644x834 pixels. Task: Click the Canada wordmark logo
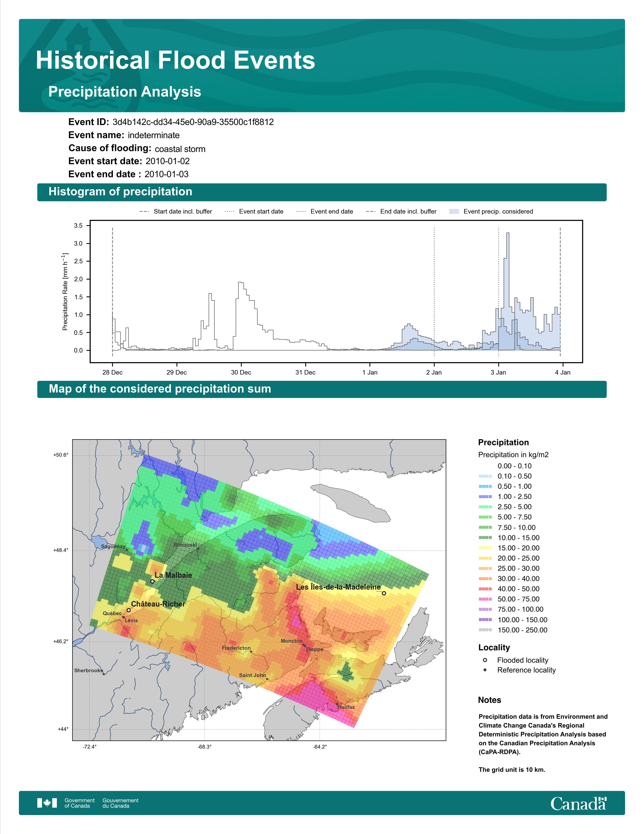578,803
